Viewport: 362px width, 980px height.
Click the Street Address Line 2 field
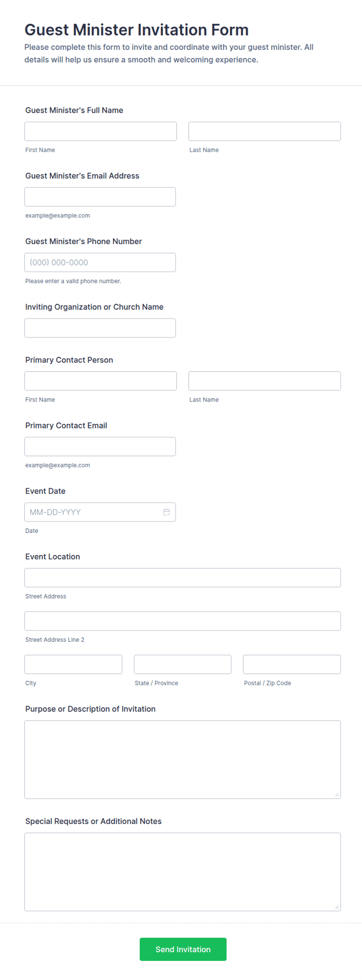(183, 621)
